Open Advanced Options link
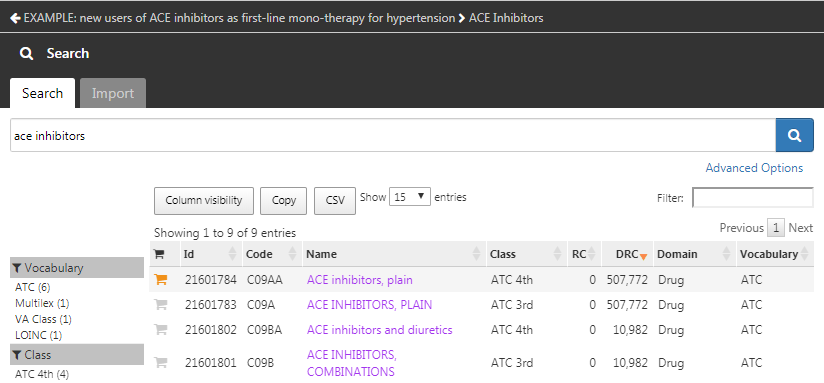The width and height of the screenshot is (824, 383). [x=754, y=168]
